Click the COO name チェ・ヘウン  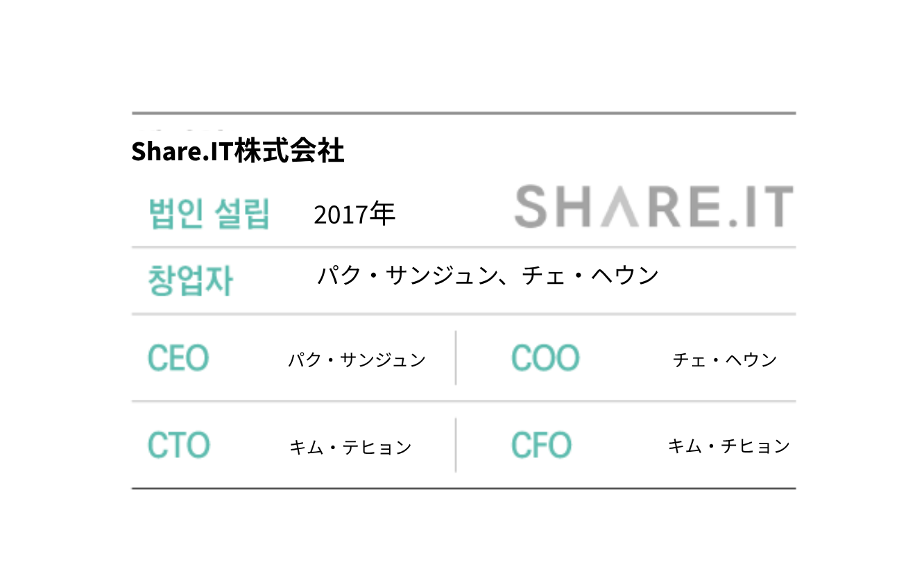pos(724,360)
